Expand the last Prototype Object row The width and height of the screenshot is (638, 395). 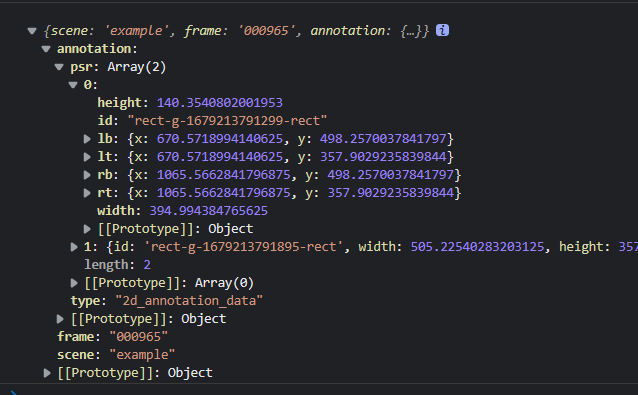click(x=46, y=373)
